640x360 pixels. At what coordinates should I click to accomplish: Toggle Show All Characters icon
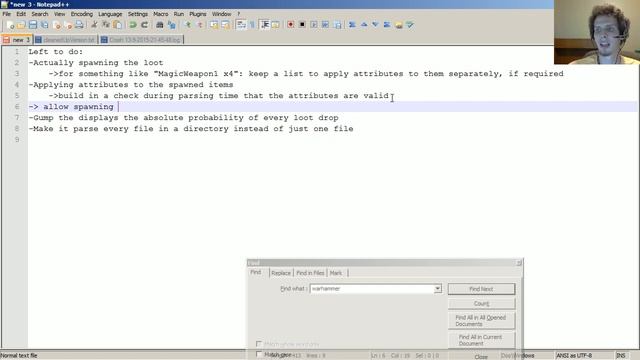[x=252, y=25]
